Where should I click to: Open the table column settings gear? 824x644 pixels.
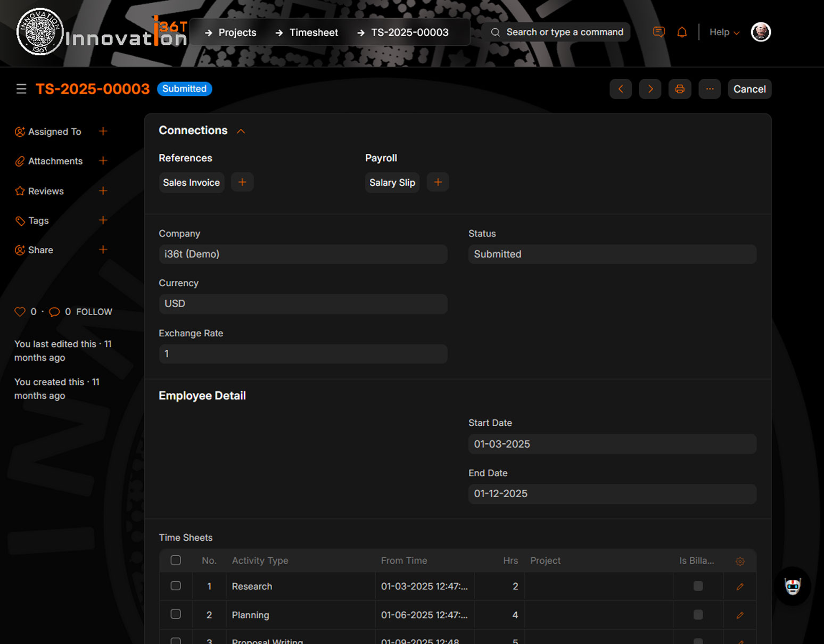click(740, 561)
